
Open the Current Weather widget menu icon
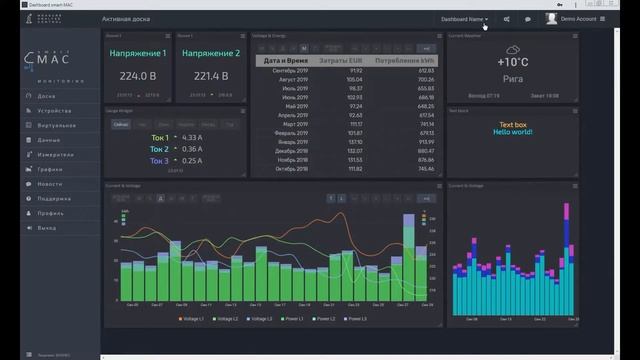(575, 36)
